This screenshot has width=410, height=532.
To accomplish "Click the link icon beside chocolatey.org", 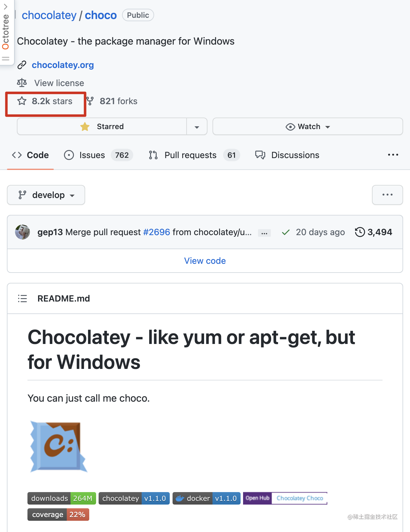I will pos(22,65).
